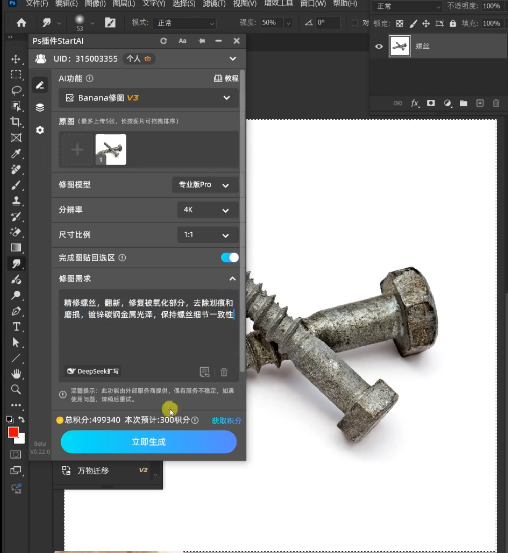Hide the 螺丝 layer visibility eye
The height and width of the screenshot is (553, 508).
tap(379, 46)
